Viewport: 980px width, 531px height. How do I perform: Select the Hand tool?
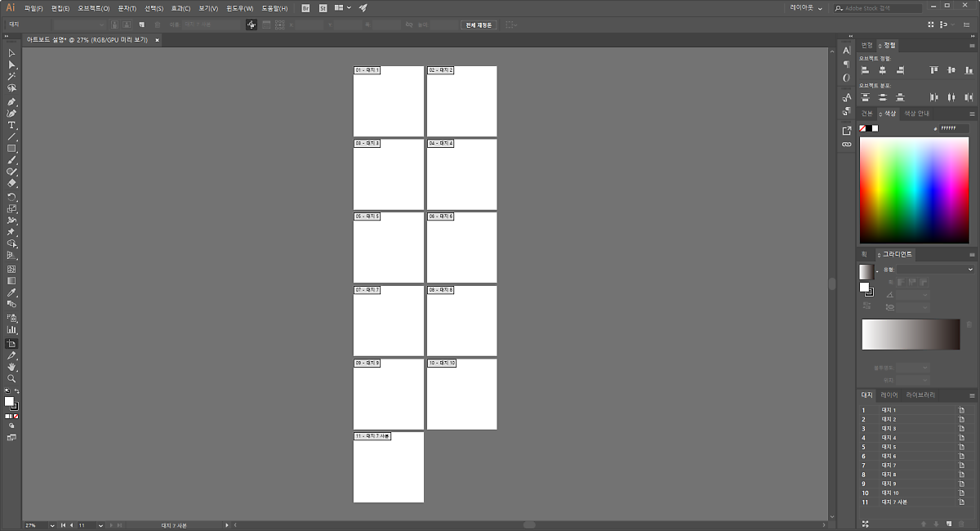[11, 368]
